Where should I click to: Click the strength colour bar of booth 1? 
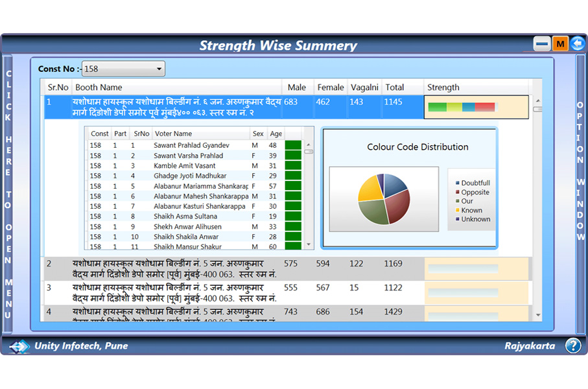[x=462, y=107]
